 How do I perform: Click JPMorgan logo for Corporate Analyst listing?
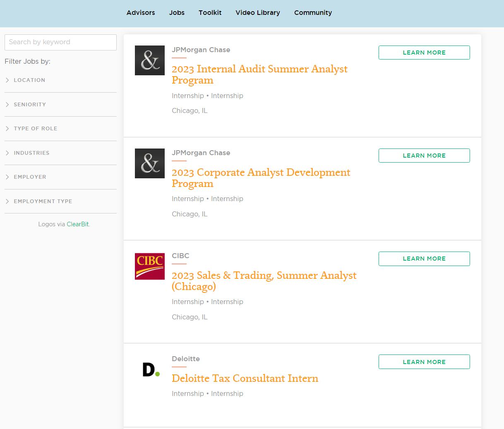pos(150,163)
